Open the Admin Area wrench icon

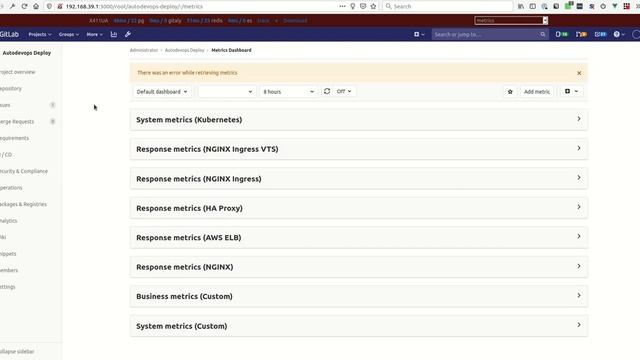(x=128, y=34)
